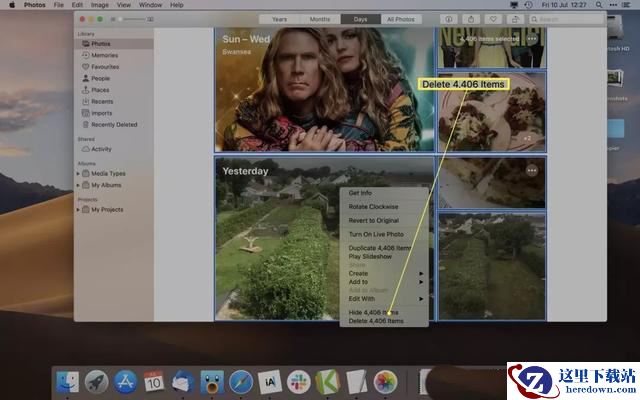The width and height of the screenshot is (640, 400).
Task: Open Recently Deleted in the sidebar
Action: 115,124
